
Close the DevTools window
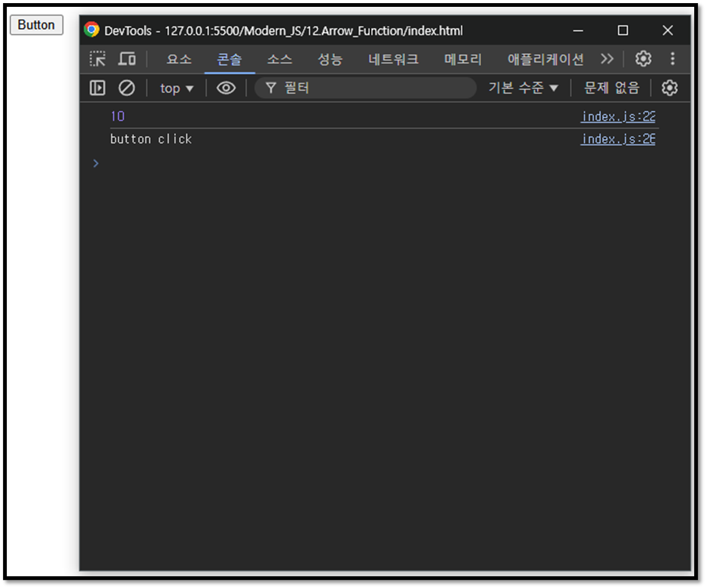(x=668, y=30)
